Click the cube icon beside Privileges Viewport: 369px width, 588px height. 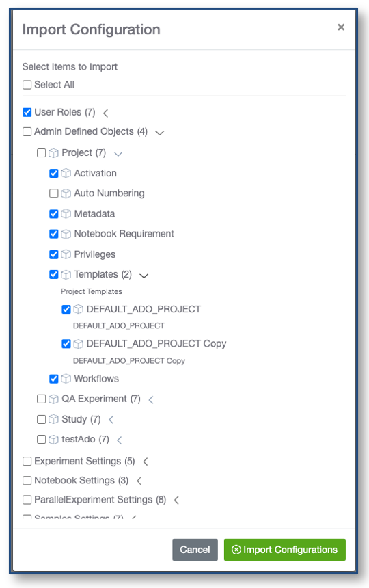coord(66,254)
